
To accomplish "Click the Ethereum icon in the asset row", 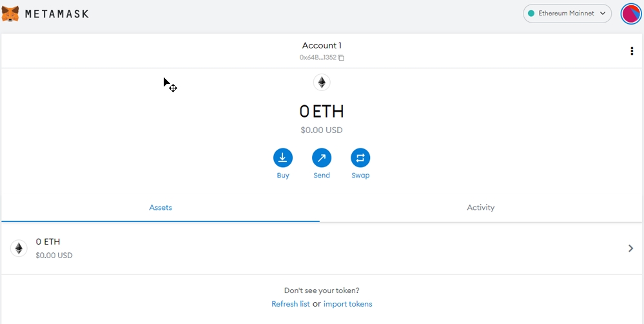I will tap(19, 248).
